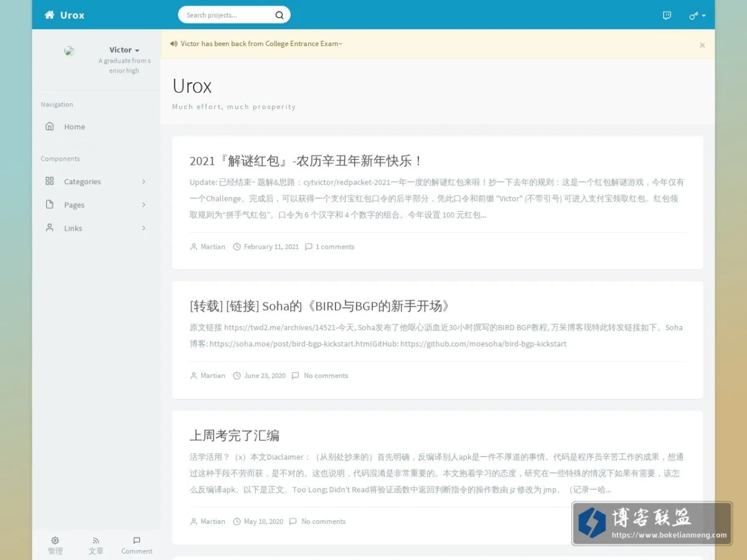Click author Martian on June 23 post
747x560 pixels.
coord(213,376)
